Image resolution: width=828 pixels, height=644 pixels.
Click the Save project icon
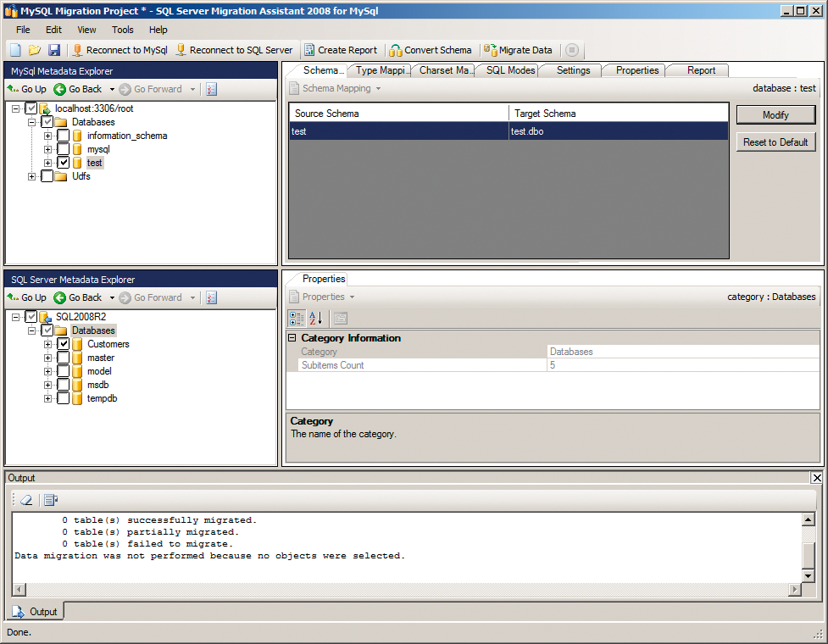[55, 50]
